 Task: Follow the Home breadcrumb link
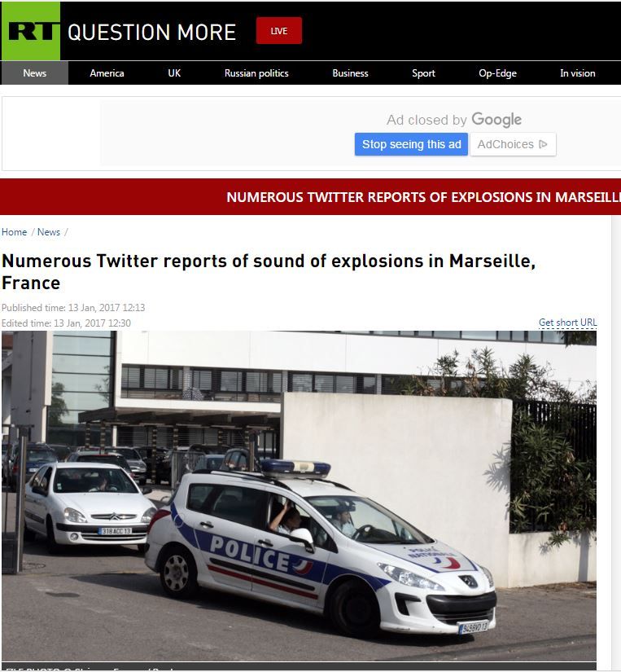coord(14,232)
